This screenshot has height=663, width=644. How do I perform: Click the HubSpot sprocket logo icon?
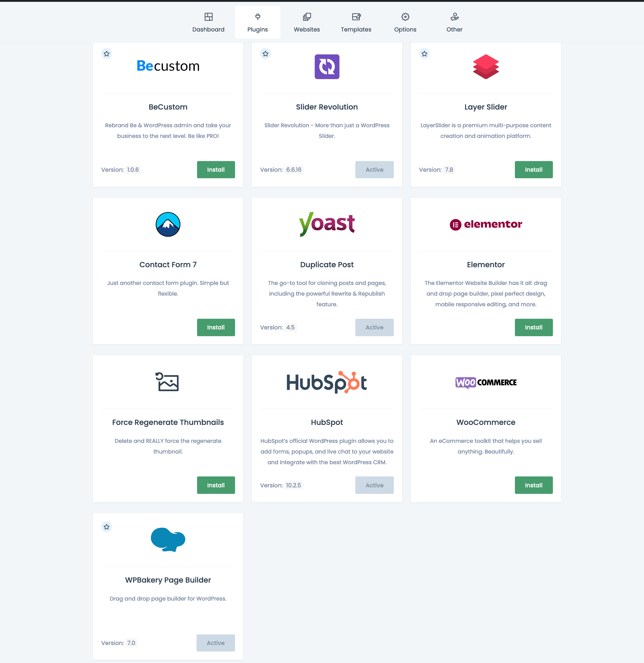pos(351,382)
